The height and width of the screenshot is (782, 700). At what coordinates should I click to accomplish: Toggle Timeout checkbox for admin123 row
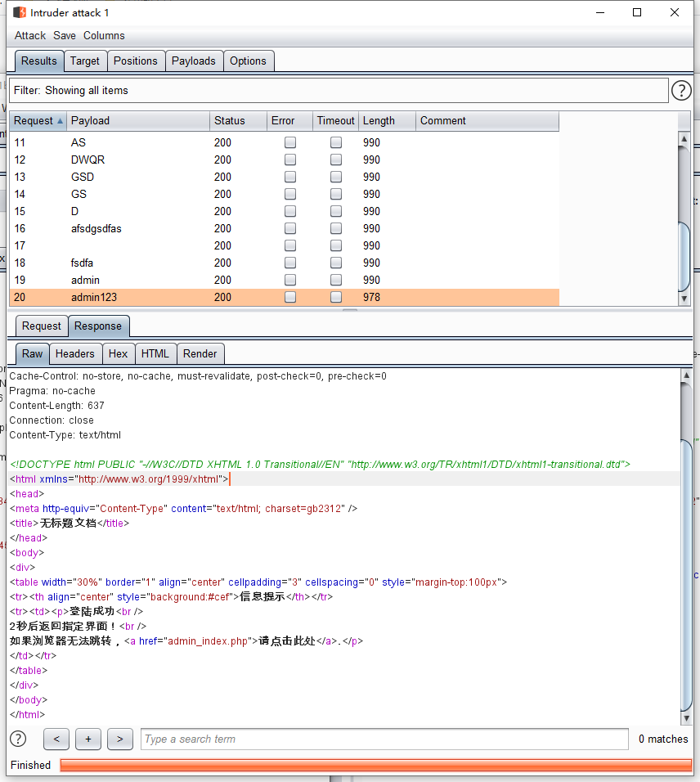[x=336, y=297]
